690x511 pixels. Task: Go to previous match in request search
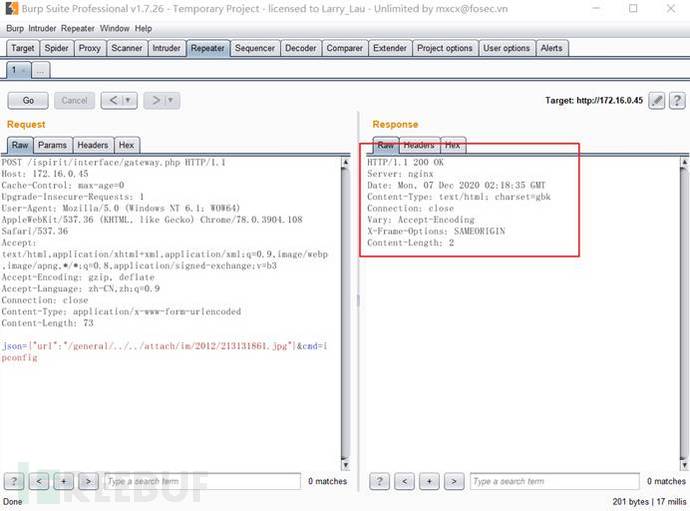39,482
